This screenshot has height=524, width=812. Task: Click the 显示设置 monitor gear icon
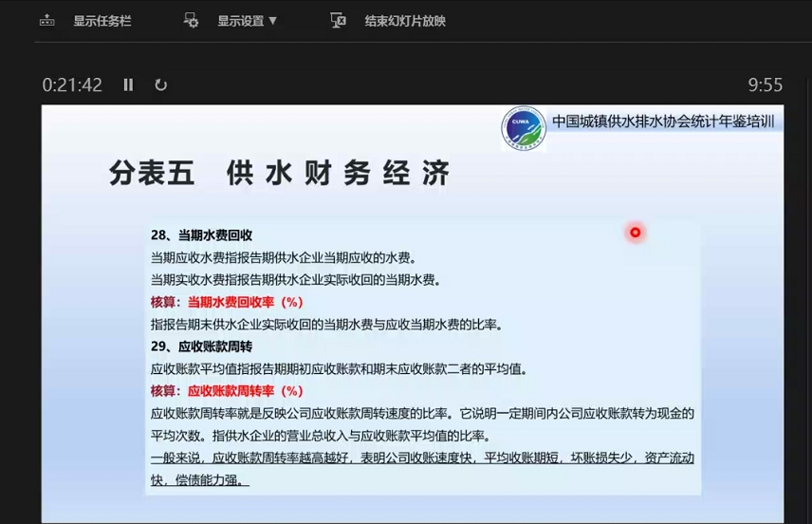click(191, 21)
